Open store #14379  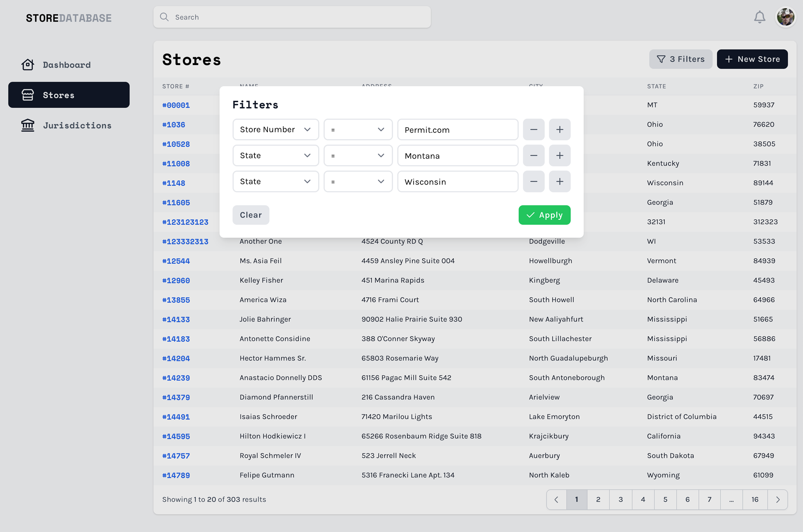(176, 398)
